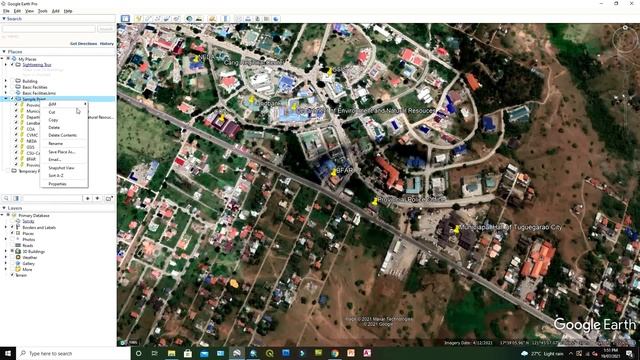Click the Search panel text input field
This screenshot has width=640, height=360.
(x=49, y=29)
